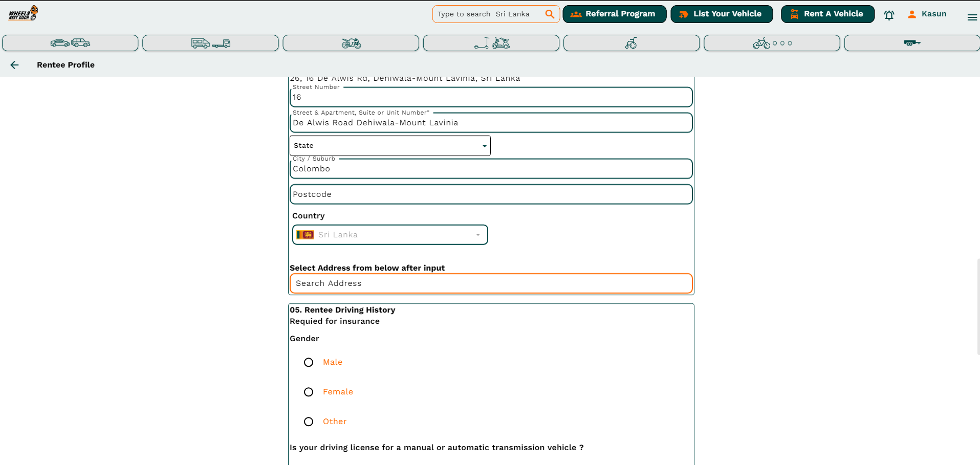Choose the Female gender option
Viewport: 980px width, 465px height.
pos(309,392)
